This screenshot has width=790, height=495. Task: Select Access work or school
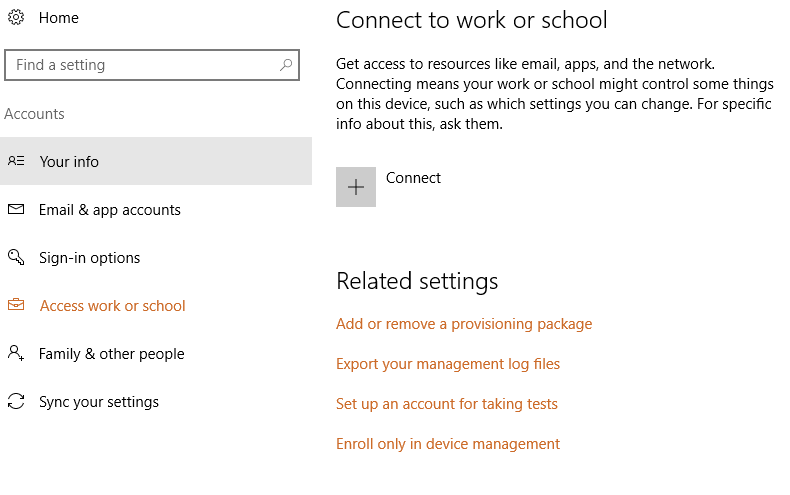[156, 305]
